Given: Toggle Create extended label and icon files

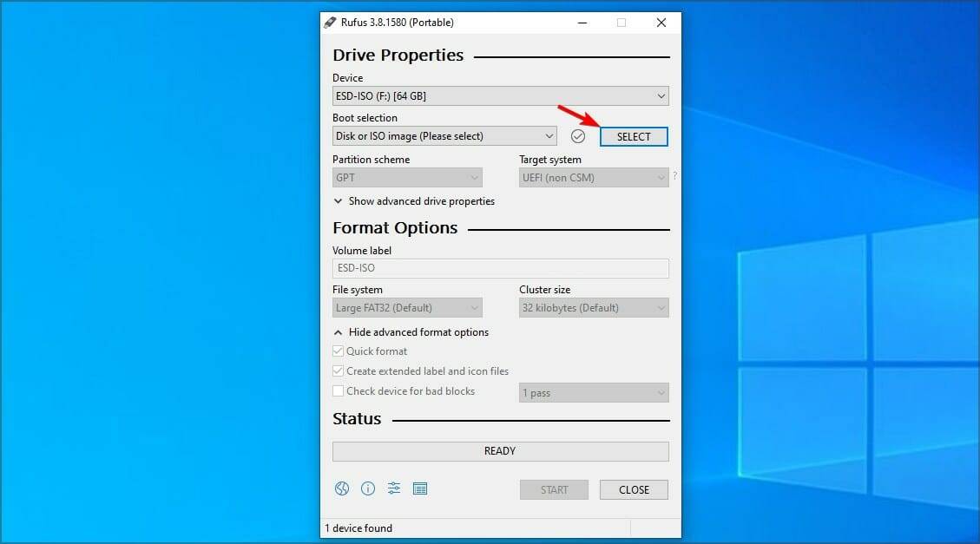Looking at the screenshot, I should click(x=339, y=370).
